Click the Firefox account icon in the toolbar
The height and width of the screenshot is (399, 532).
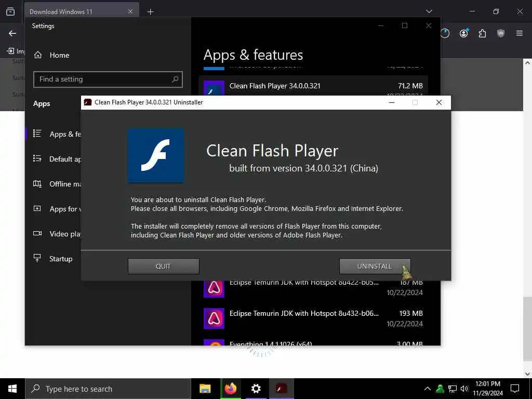[x=464, y=33]
